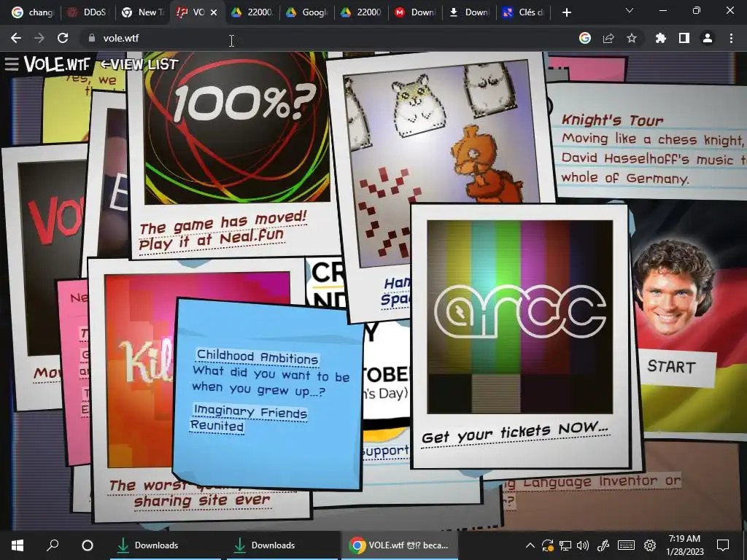747x560 pixels.
Task: Click the Google icon in address bar
Action: 585,38
